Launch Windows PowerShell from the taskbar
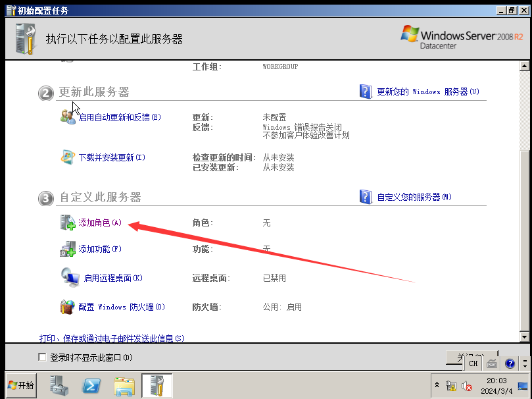Image resolution: width=532 pixels, height=399 pixels. [91, 385]
